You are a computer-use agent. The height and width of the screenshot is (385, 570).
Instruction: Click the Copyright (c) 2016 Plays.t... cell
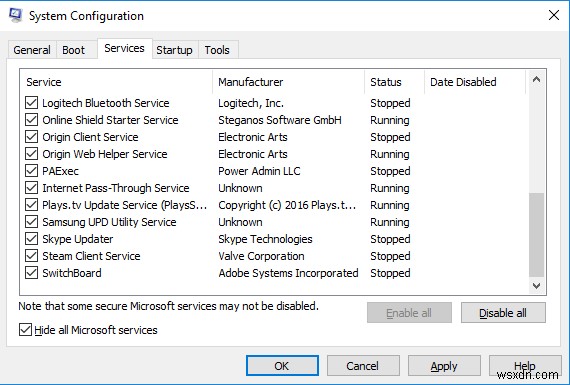click(x=287, y=205)
